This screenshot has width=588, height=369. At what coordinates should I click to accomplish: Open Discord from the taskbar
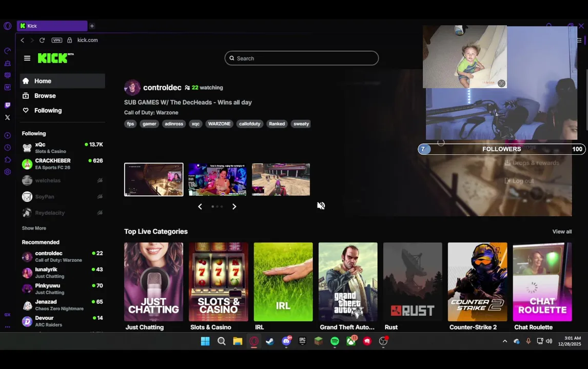coord(286,341)
